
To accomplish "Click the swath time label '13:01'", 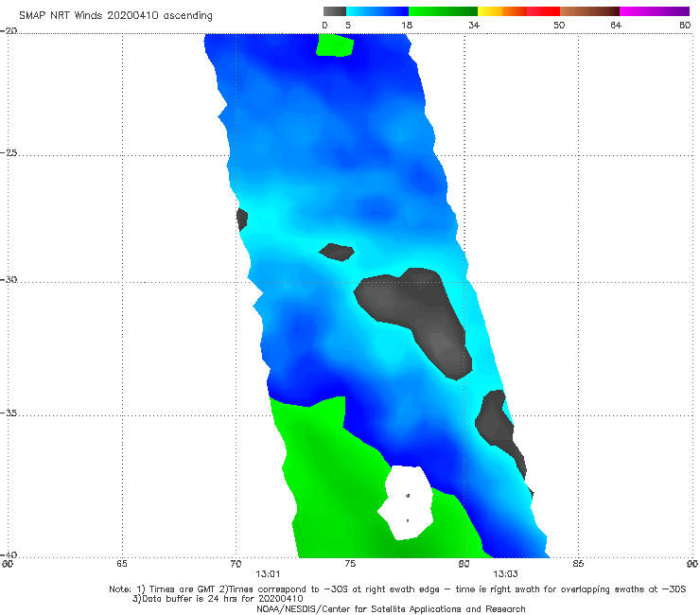I will [x=268, y=574].
